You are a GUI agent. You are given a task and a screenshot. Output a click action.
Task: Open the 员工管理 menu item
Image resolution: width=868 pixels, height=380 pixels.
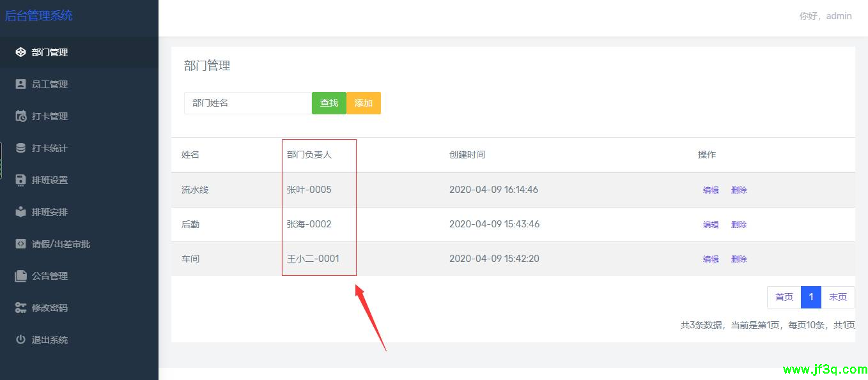(50, 84)
